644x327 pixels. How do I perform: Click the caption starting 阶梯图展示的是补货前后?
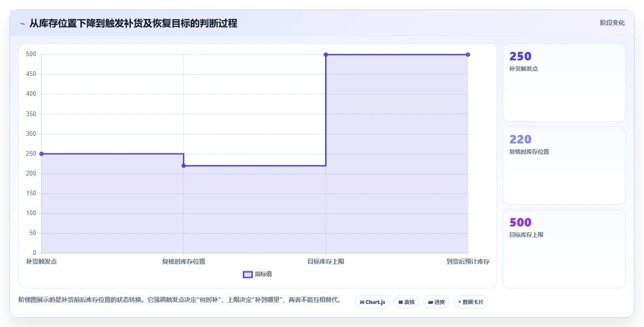click(x=180, y=300)
